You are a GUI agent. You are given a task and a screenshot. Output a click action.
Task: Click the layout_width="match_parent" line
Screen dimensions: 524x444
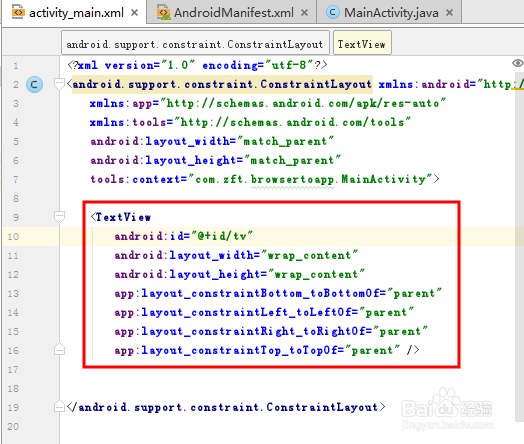point(212,141)
